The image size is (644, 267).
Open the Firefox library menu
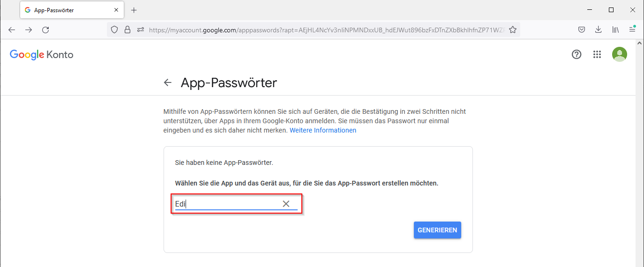click(x=615, y=30)
